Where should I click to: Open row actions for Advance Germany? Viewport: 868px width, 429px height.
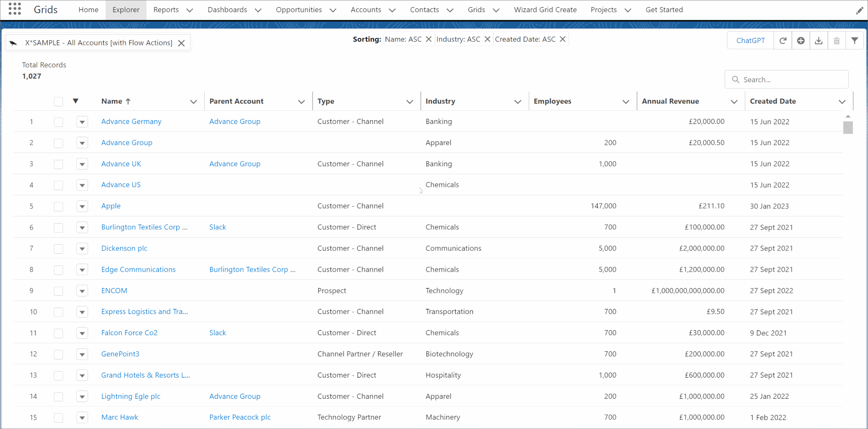pos(82,122)
